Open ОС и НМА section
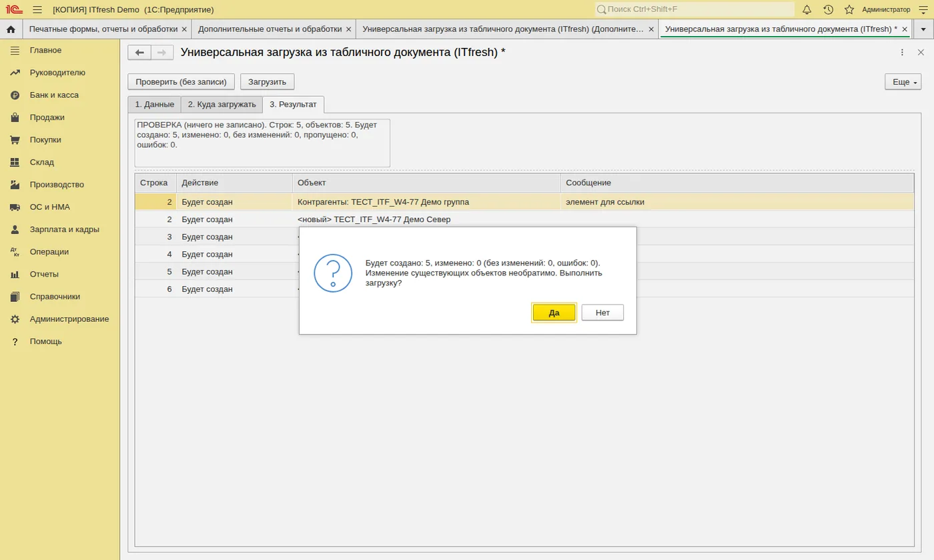Screen dimensions: 934x560 [49, 207]
